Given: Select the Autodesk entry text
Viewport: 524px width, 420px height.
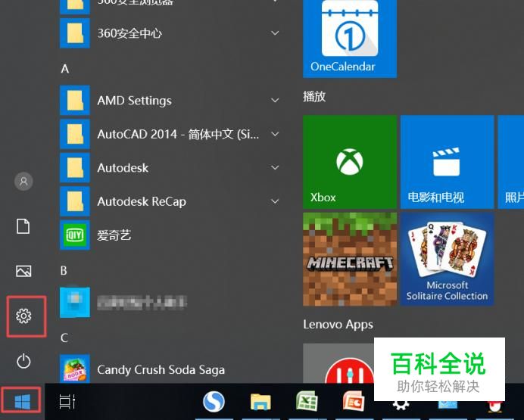Looking at the screenshot, I should click(123, 167).
